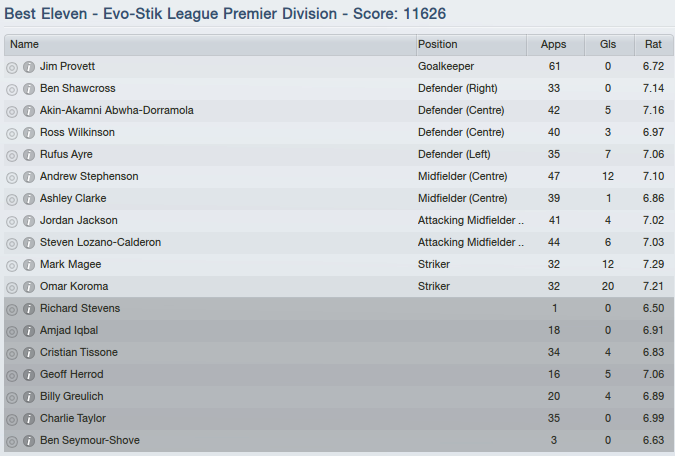The height and width of the screenshot is (456, 675).
Task: Open the info icon for Rufus Ayre
Action: tap(29, 155)
